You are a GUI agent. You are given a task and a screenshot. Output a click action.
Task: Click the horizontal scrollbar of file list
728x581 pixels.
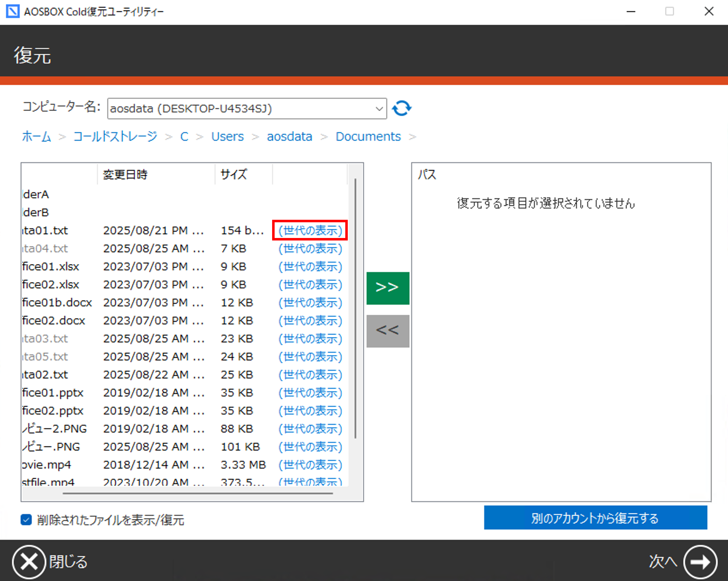197,493
